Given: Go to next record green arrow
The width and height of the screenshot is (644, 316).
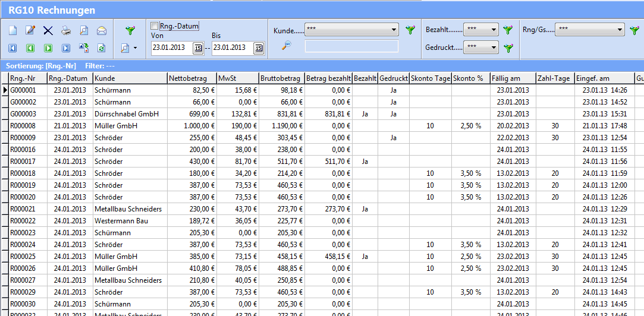Looking at the screenshot, I should tap(48, 48).
